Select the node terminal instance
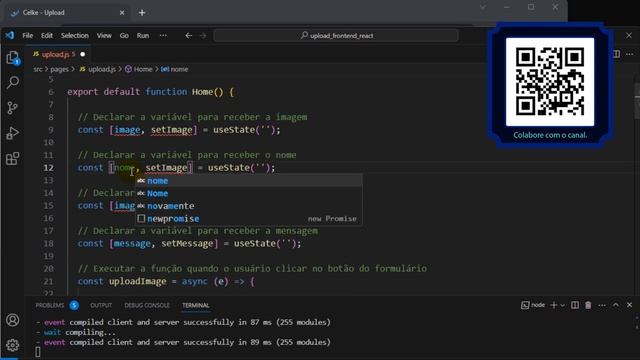Image resolution: width=640 pixels, height=360 pixels. coord(533,305)
